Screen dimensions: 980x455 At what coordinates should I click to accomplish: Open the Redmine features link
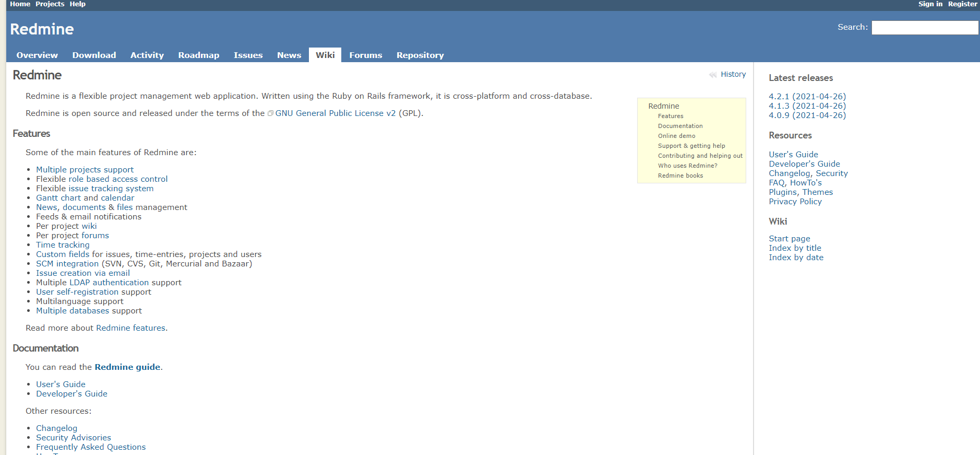(x=130, y=328)
